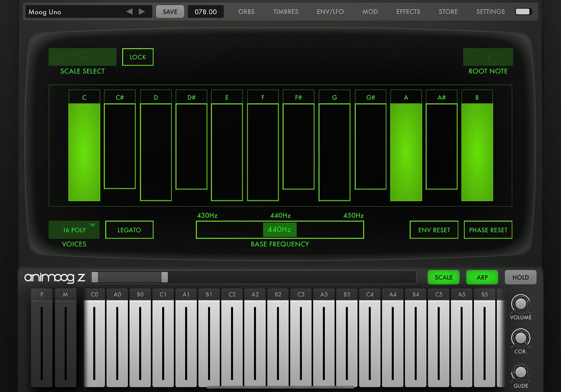The width and height of the screenshot is (561, 392).
Task: Play the C0 key
Action: (94, 343)
